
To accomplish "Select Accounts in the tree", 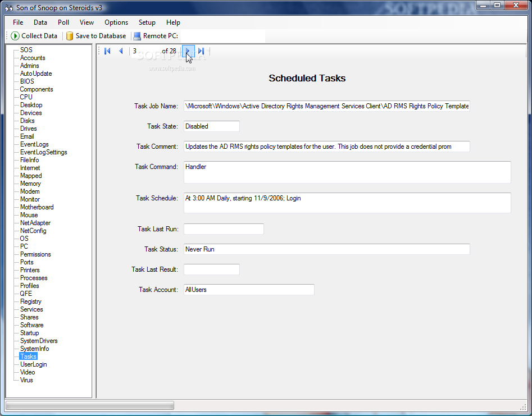I will [x=33, y=58].
